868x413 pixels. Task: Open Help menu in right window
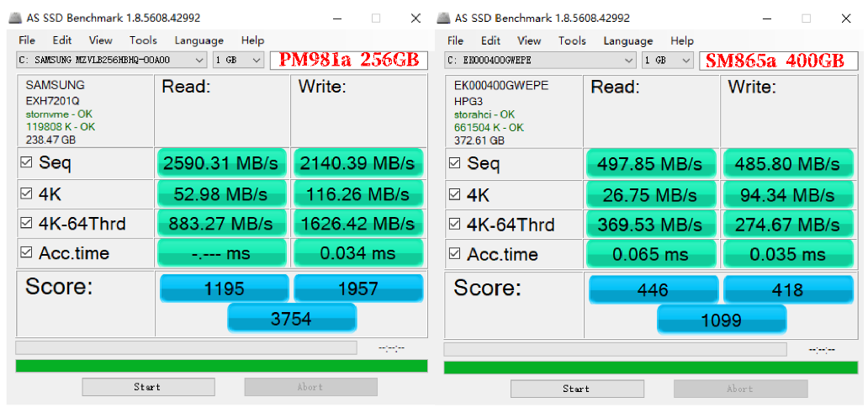pyautogui.click(x=681, y=40)
